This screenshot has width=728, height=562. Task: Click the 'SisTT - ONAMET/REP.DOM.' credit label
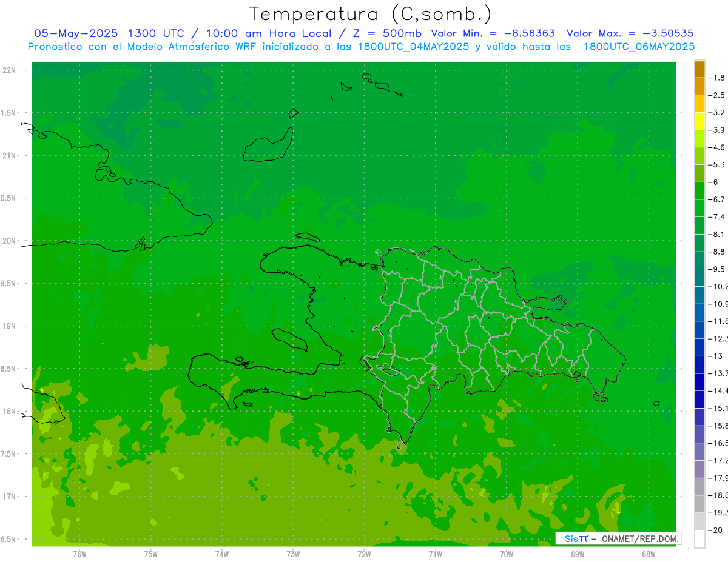pos(618,538)
